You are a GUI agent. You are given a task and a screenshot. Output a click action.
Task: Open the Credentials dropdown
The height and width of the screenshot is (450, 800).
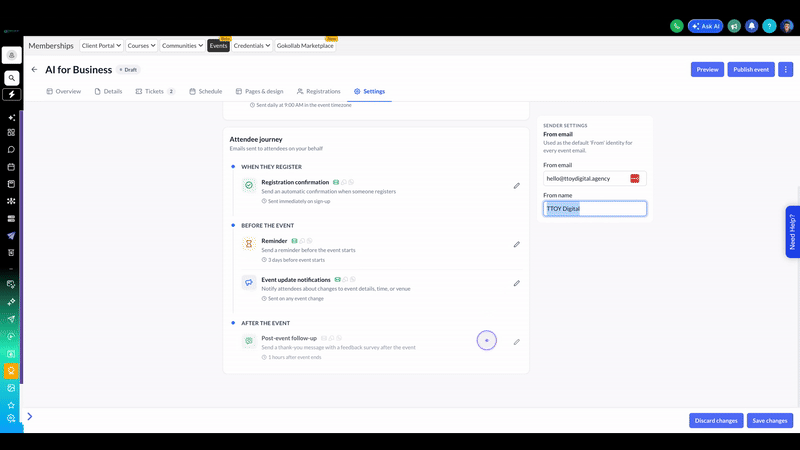tap(252, 45)
